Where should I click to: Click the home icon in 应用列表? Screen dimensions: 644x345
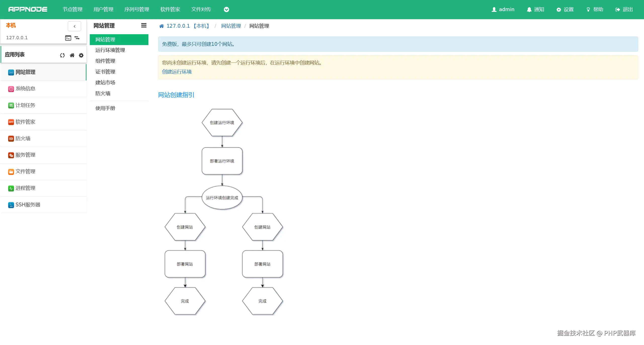[x=72, y=55]
